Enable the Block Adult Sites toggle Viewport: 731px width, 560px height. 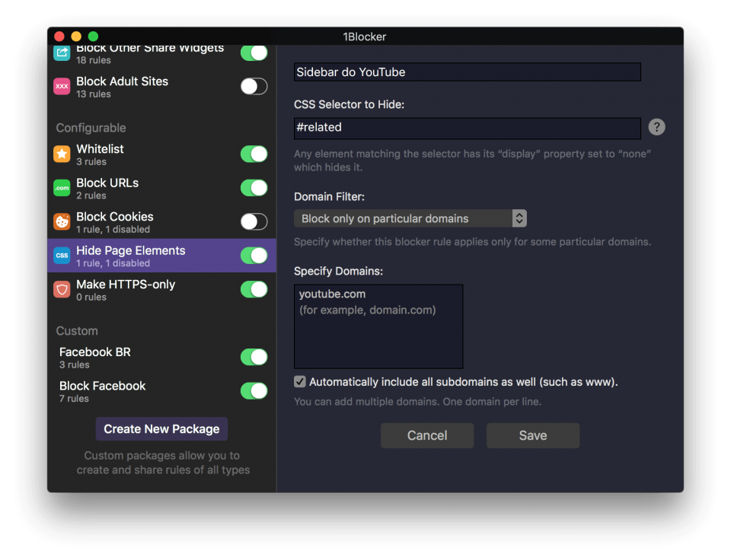tap(254, 87)
